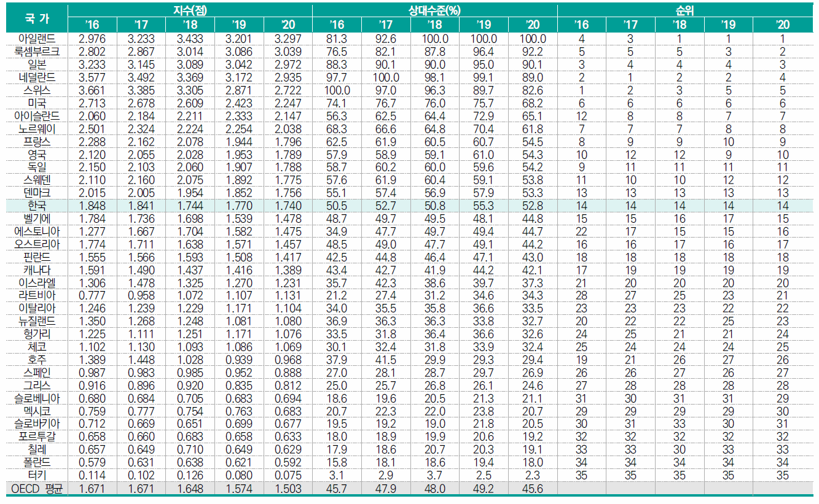Select the 룩셈부르크 row label
Screen dimensions: 819x504
coord(37,51)
